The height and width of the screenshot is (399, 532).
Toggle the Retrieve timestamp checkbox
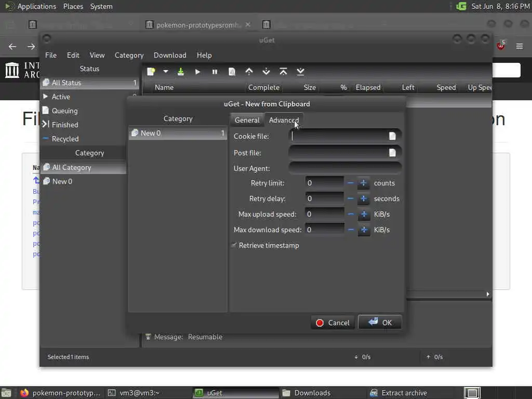pos(234,245)
